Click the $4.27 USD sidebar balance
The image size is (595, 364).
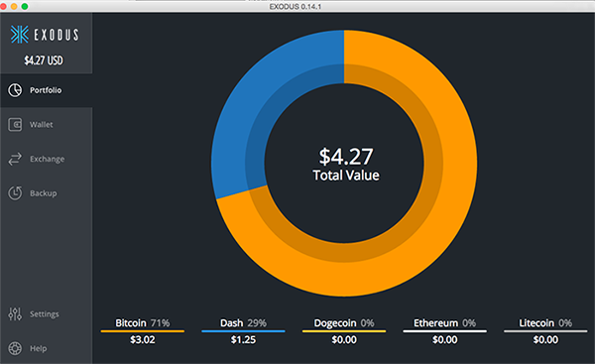(44, 61)
